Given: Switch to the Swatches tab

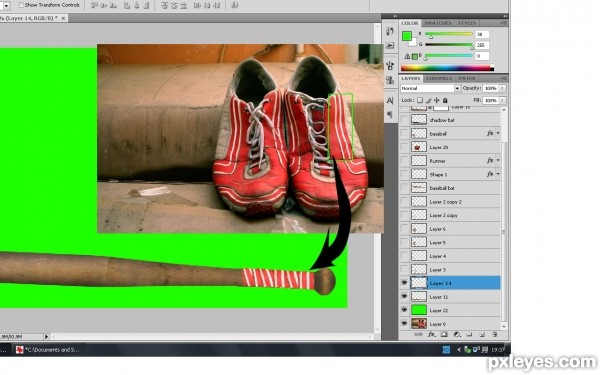Looking at the screenshot, I should click(x=438, y=23).
